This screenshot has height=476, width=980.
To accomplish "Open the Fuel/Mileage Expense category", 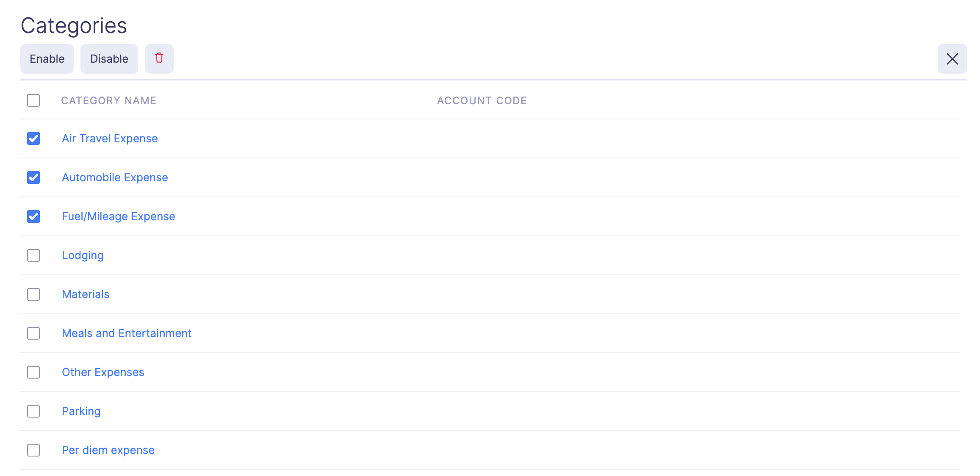I will click(x=119, y=216).
